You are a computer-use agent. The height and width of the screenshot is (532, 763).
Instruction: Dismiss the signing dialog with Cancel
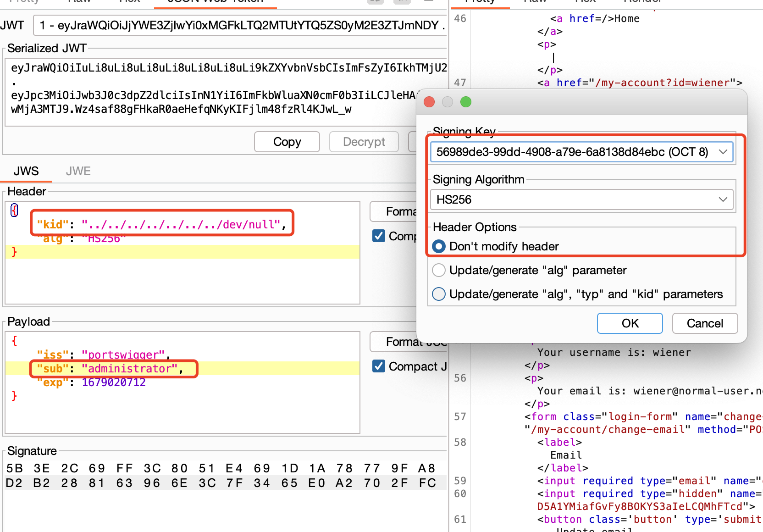(x=705, y=323)
